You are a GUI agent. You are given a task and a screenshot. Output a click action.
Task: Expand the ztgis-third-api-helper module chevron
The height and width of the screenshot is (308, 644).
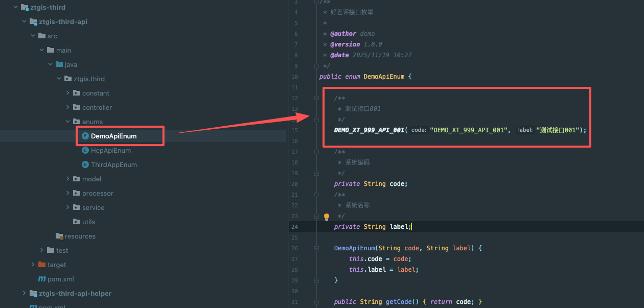pos(25,294)
